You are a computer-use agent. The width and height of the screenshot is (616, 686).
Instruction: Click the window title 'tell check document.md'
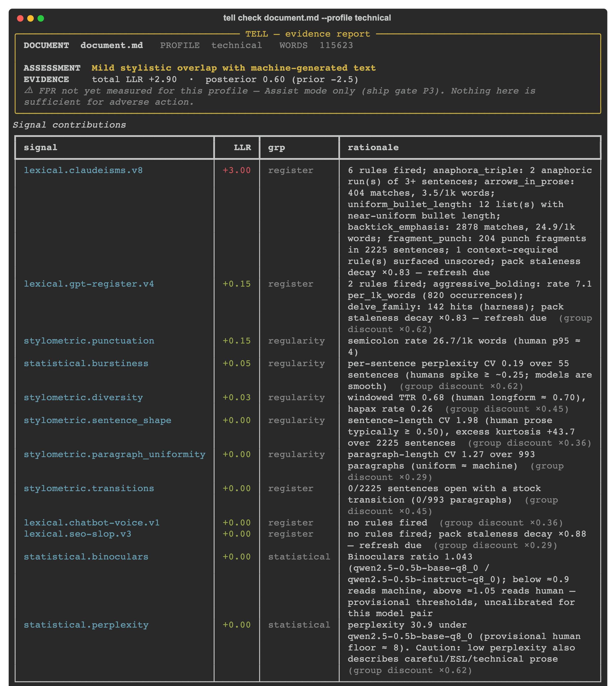(x=307, y=18)
